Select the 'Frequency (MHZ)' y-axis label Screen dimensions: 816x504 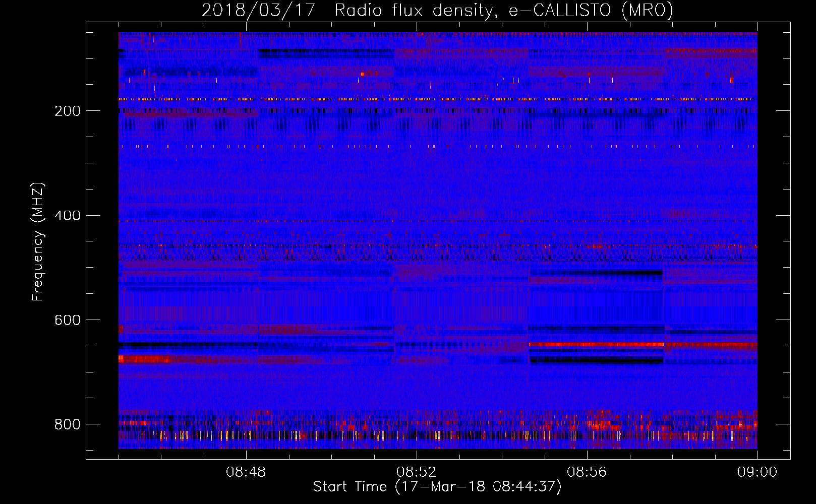pyautogui.click(x=38, y=242)
